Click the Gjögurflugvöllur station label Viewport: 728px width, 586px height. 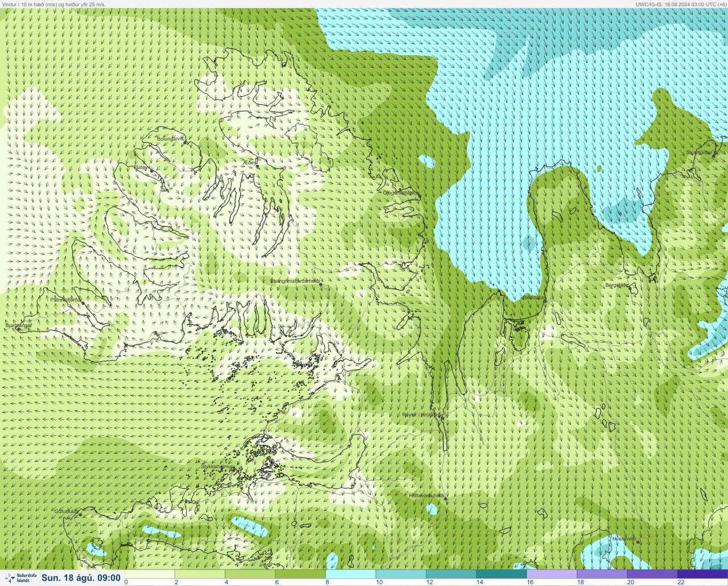[x=401, y=193]
